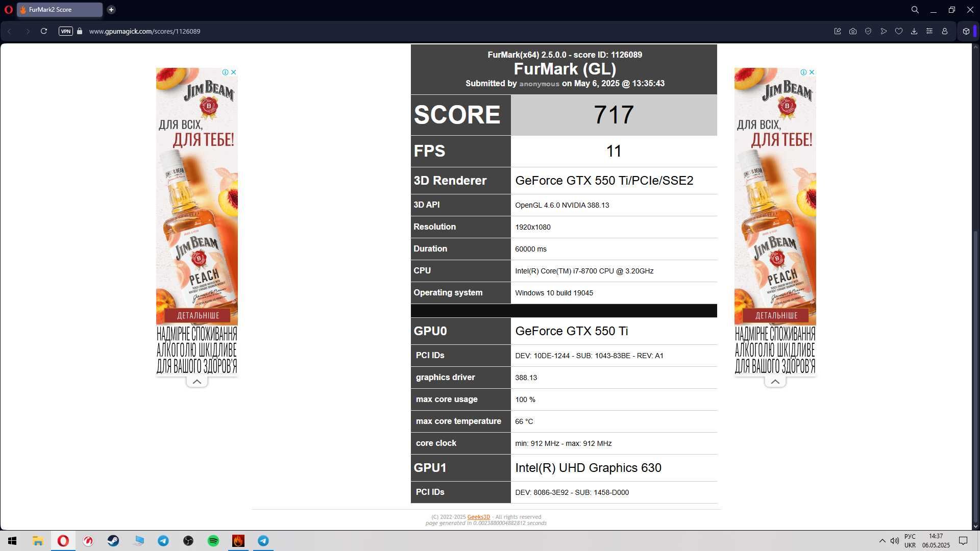Click right ad info icon

(804, 72)
